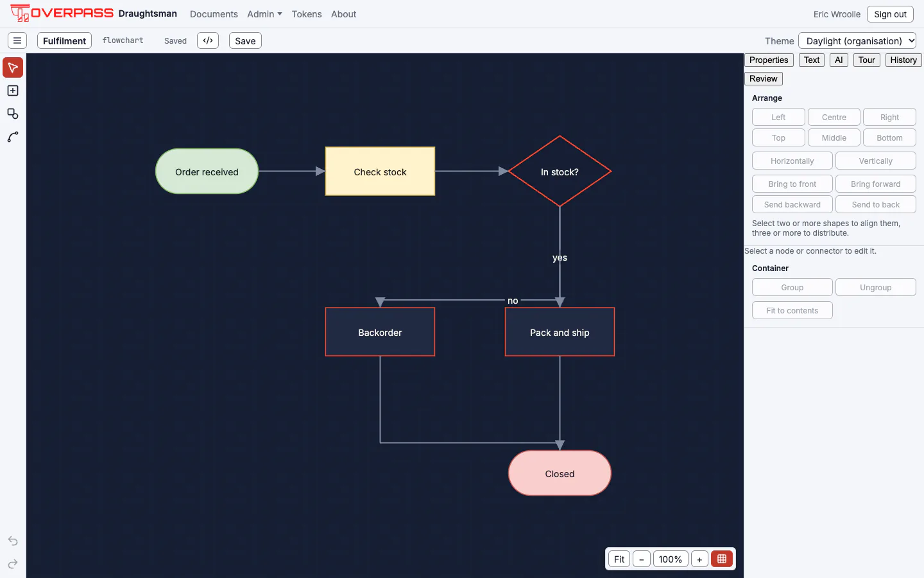Select the Order received node
The width and height of the screenshot is (924, 578).
207,171
